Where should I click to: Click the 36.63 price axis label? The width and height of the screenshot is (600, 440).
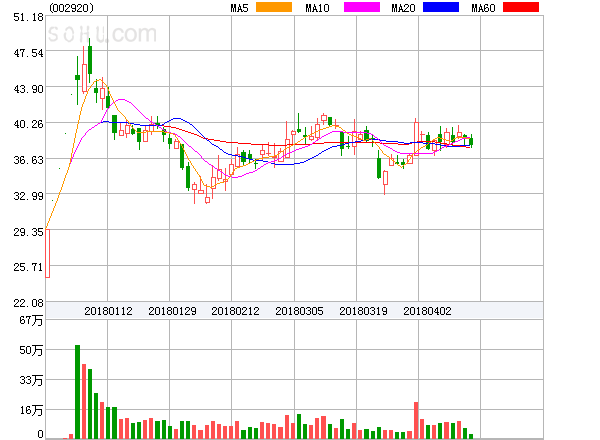click(x=28, y=160)
